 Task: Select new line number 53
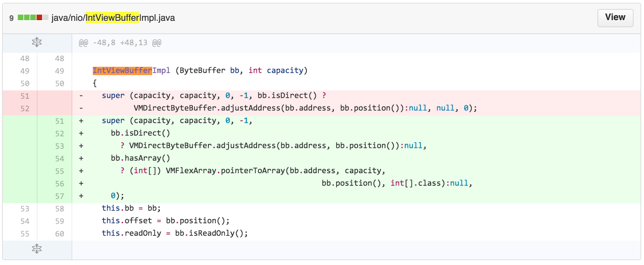(60, 146)
